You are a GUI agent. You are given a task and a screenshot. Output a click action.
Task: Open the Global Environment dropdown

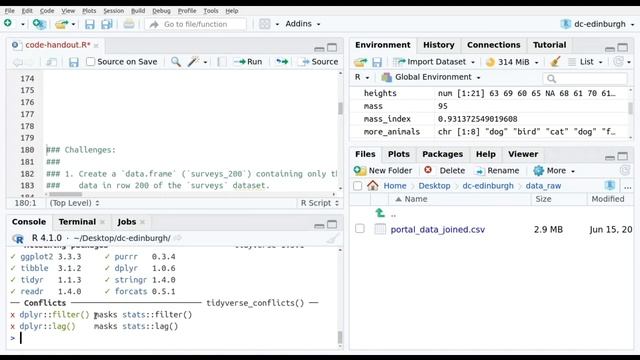431,77
